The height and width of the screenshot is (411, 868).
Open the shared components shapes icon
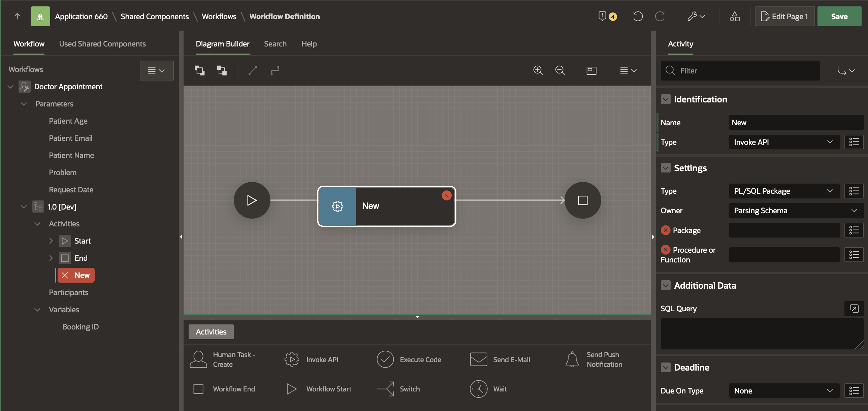pos(735,16)
